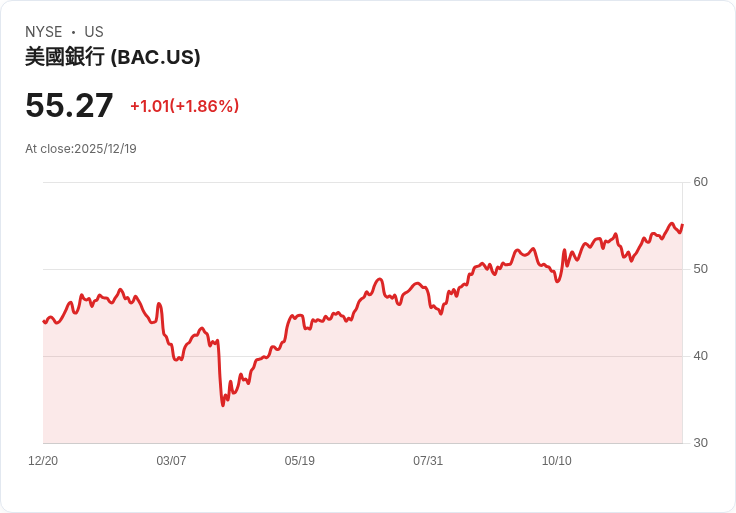Click the 40 y-axis label
Screen dimensions: 736x513
(700, 356)
